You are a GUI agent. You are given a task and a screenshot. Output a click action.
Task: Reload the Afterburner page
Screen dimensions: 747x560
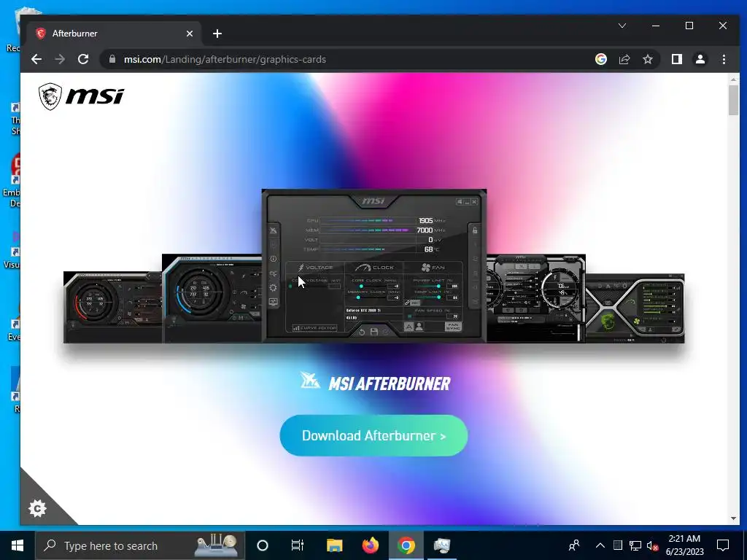83,60
